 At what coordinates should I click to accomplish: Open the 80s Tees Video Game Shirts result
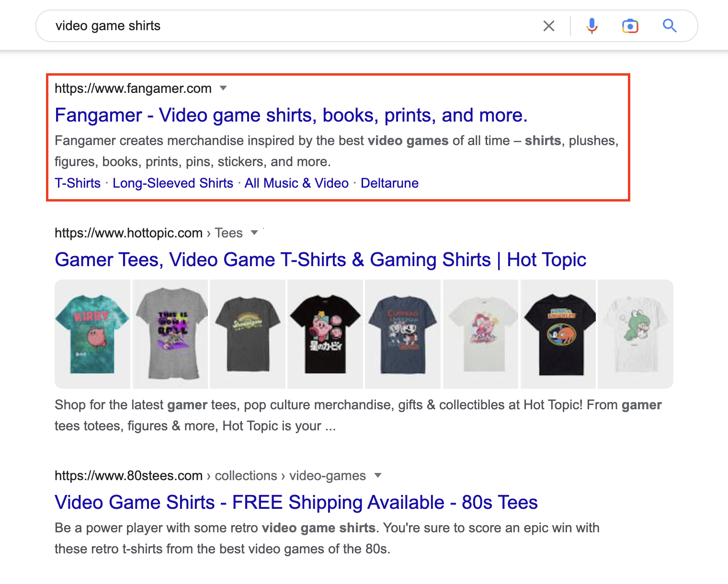pyautogui.click(x=296, y=502)
